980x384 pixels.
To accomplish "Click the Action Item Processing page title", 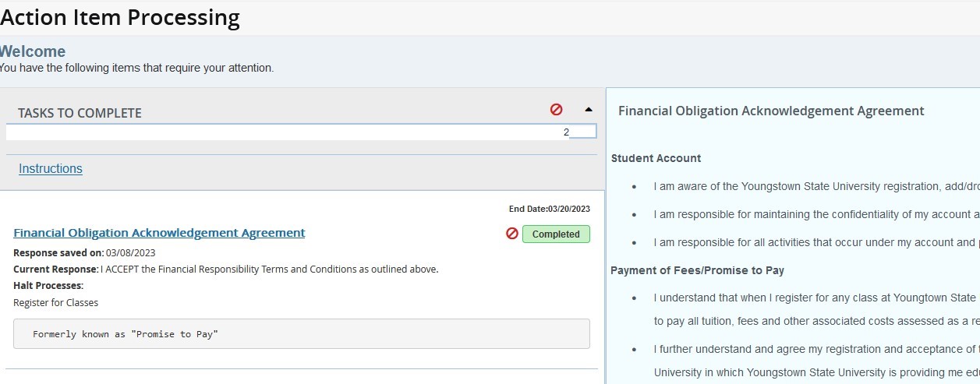I will [120, 17].
